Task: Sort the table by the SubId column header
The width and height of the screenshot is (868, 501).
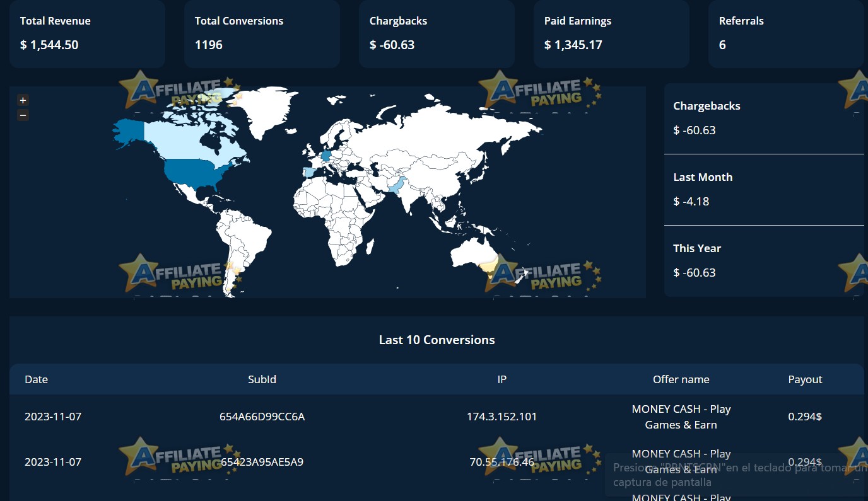Action: pyautogui.click(x=262, y=379)
